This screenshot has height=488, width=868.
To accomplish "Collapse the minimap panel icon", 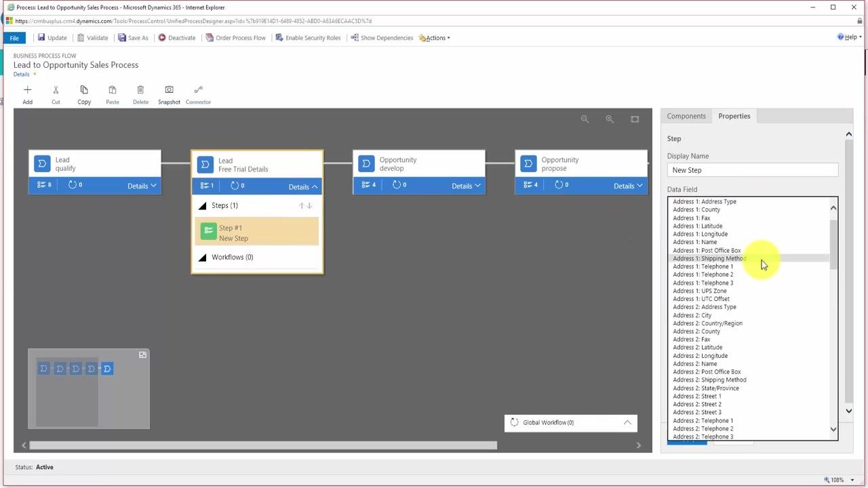I will click(x=142, y=355).
